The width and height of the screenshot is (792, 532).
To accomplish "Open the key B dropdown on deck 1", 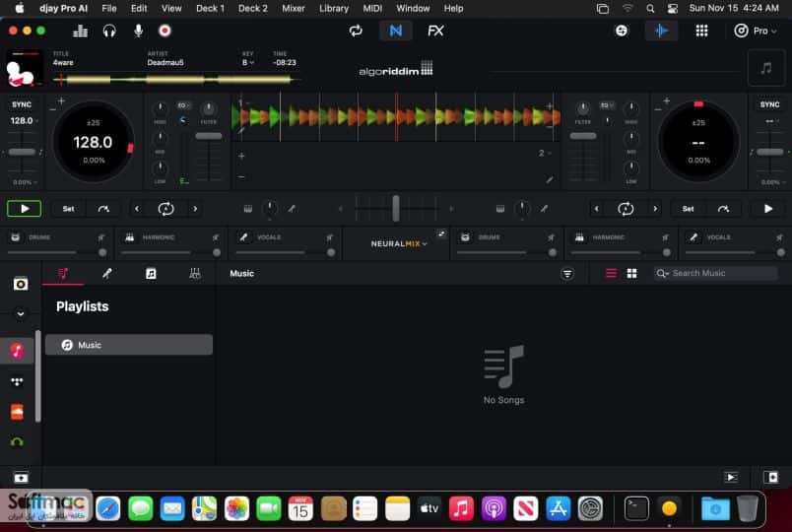I will point(247,63).
